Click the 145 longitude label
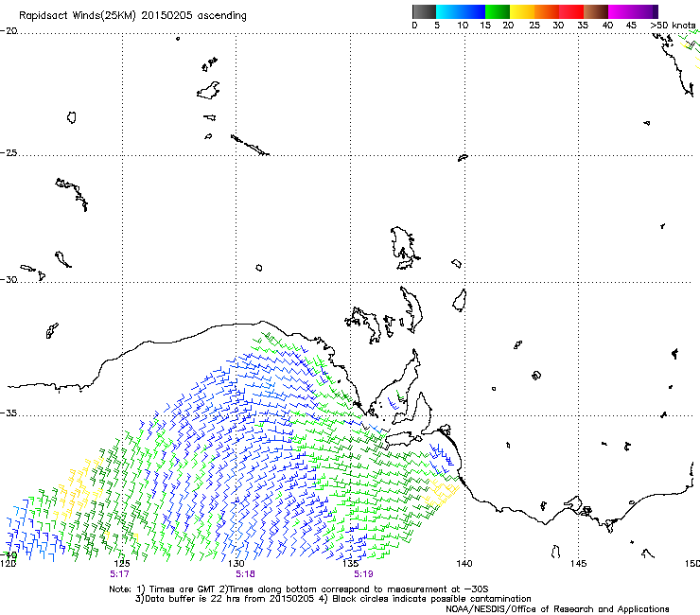 pyautogui.click(x=578, y=564)
